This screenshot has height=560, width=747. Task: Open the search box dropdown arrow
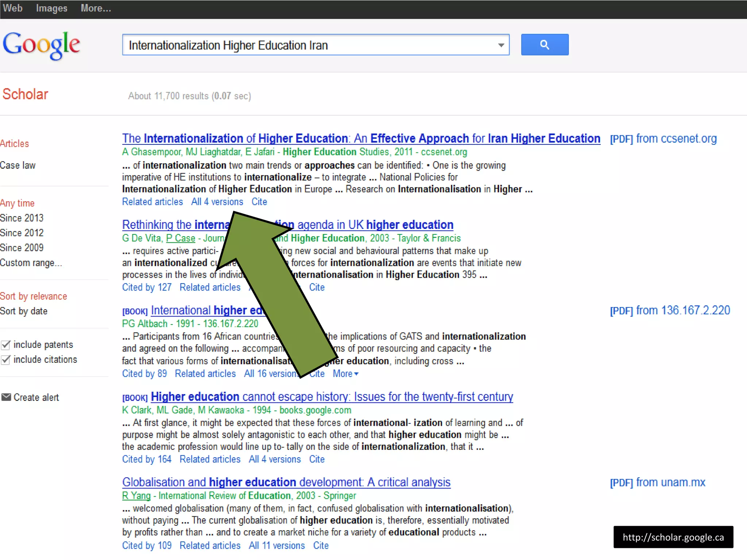pyautogui.click(x=501, y=45)
